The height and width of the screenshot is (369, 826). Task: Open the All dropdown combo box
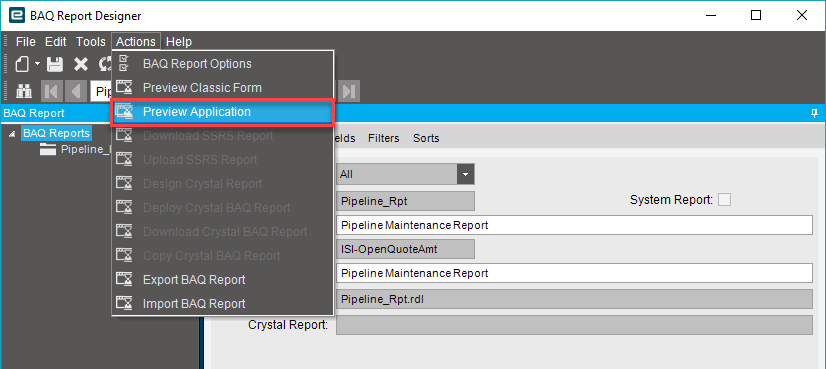point(405,174)
